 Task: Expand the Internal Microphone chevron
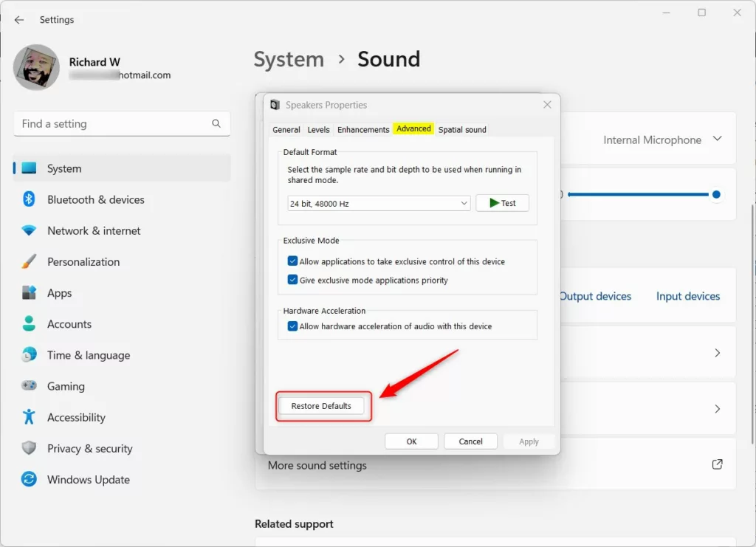click(x=717, y=139)
